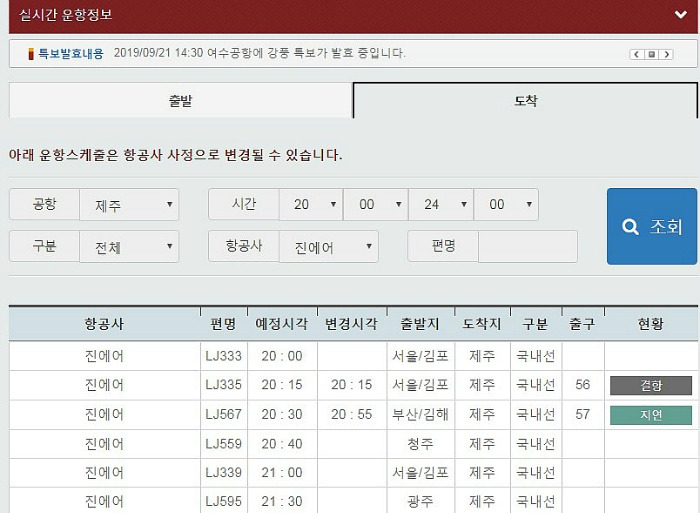The image size is (700, 513).
Task: Click the 2019/09/21 강풍 특보 notice text
Action: point(259,53)
